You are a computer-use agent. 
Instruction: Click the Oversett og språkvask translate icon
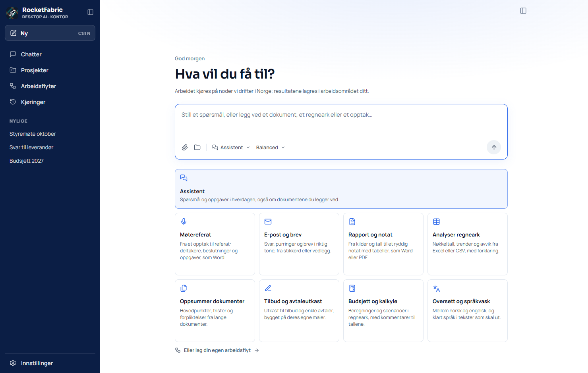pyautogui.click(x=436, y=288)
